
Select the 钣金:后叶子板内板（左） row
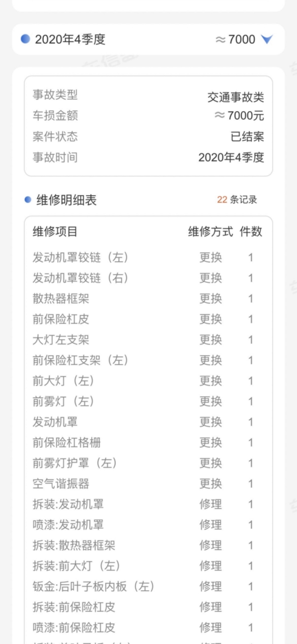148,587
